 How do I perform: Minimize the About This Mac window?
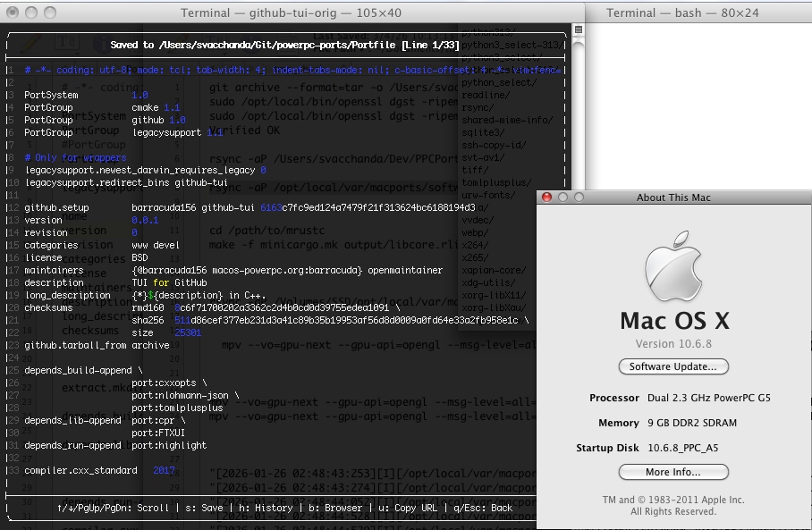562,198
